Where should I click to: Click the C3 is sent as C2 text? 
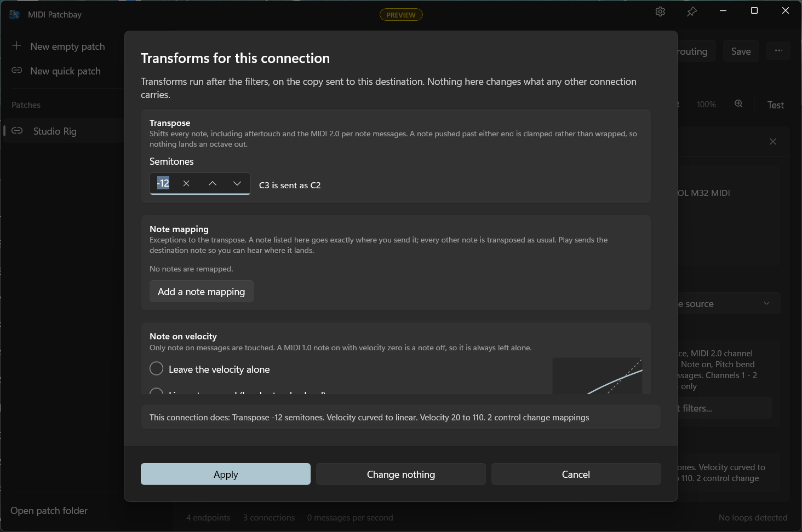pos(290,186)
